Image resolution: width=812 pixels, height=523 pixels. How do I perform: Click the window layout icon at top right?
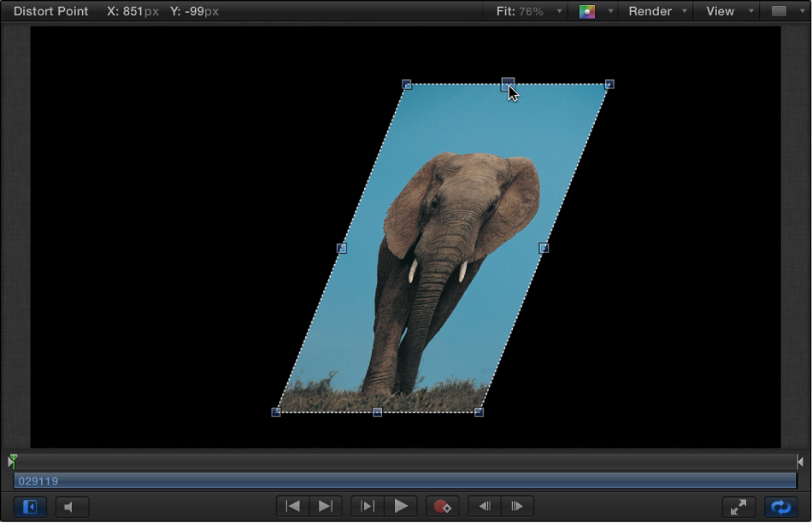pos(779,11)
